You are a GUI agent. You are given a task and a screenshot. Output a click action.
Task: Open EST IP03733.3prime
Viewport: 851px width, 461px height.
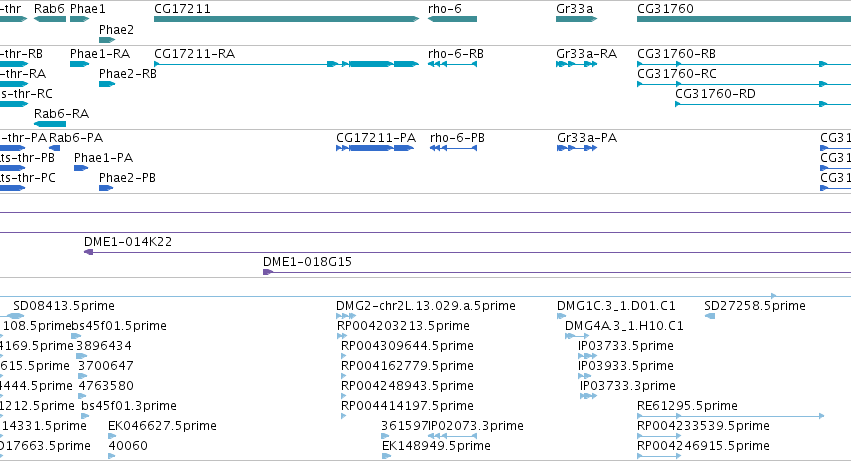tap(588, 396)
